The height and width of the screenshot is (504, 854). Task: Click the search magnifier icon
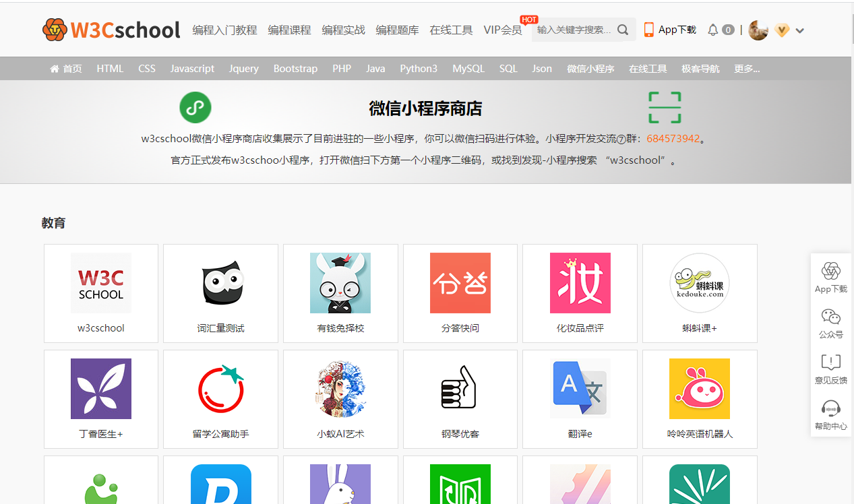[x=623, y=30]
